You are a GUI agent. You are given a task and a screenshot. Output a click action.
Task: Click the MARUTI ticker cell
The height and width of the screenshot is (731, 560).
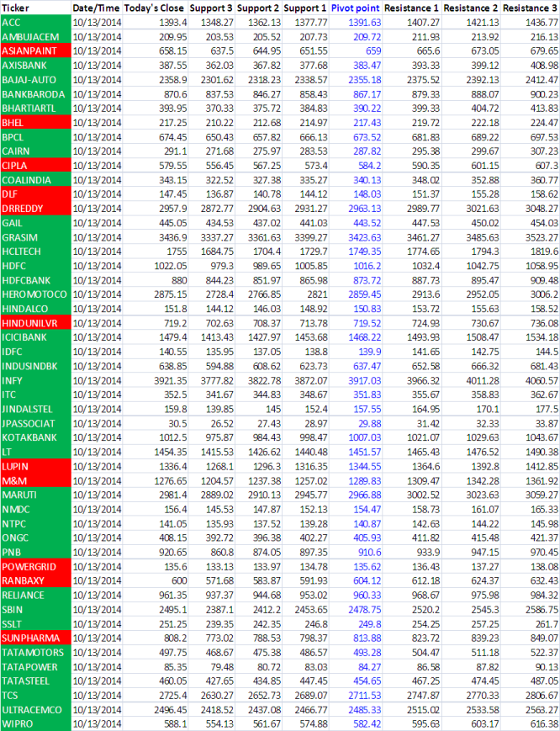(36, 495)
